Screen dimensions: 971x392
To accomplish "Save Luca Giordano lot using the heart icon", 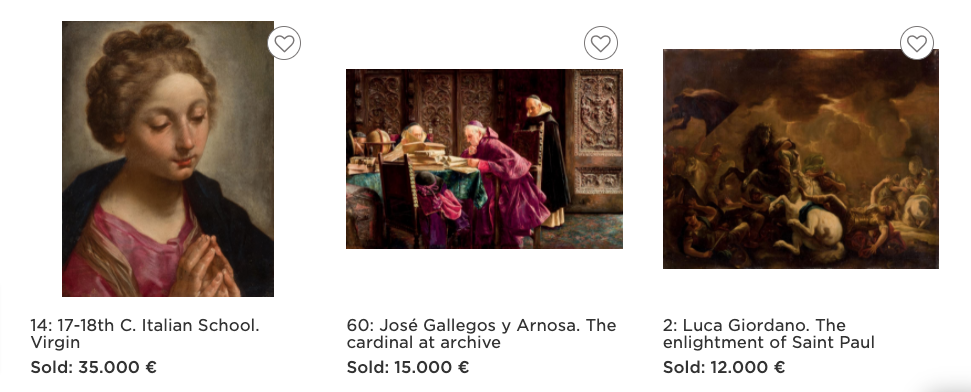I will (917, 43).
